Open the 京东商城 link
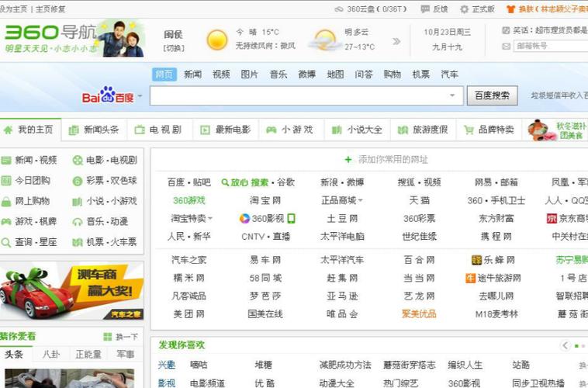This screenshot has height=388, width=588. (x=573, y=219)
